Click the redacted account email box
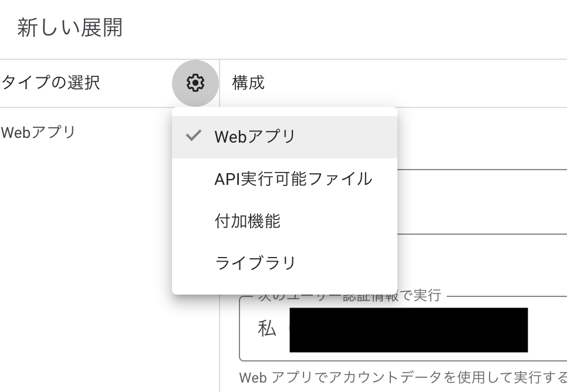The height and width of the screenshot is (392, 567). click(408, 329)
